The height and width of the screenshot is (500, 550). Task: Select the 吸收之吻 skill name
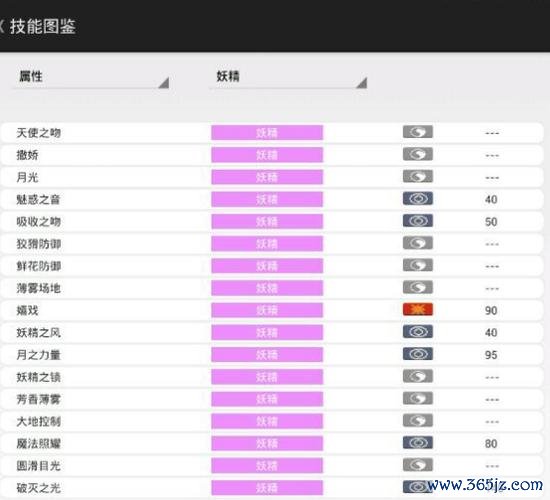coord(39,221)
